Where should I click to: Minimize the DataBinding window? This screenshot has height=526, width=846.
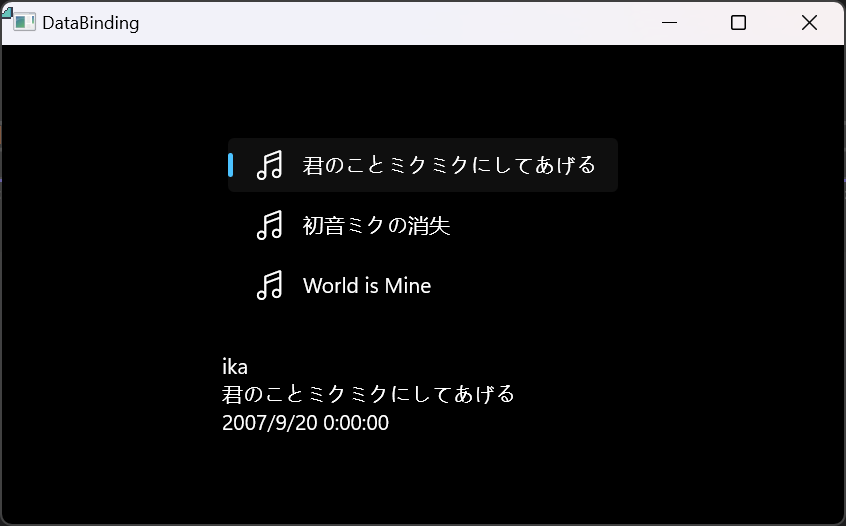[669, 23]
